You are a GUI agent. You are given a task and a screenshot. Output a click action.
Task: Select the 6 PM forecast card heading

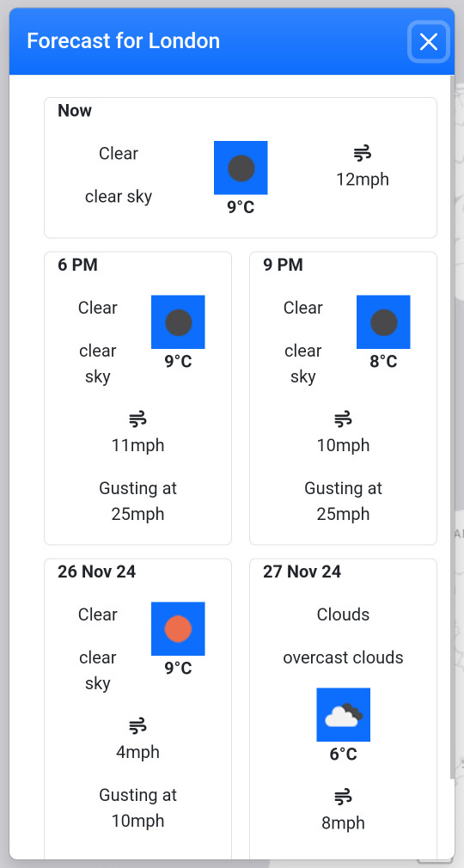(x=77, y=266)
